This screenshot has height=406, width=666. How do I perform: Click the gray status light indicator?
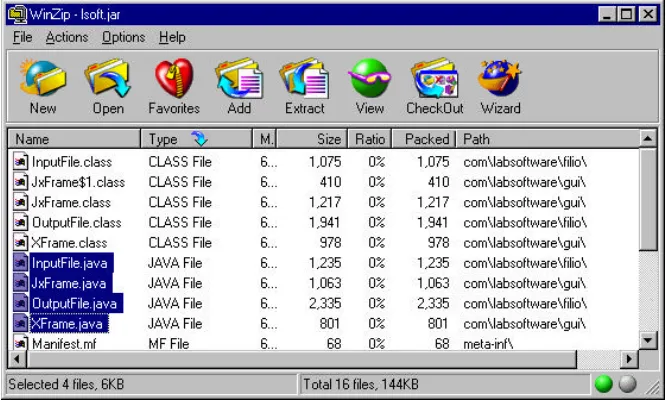click(627, 384)
